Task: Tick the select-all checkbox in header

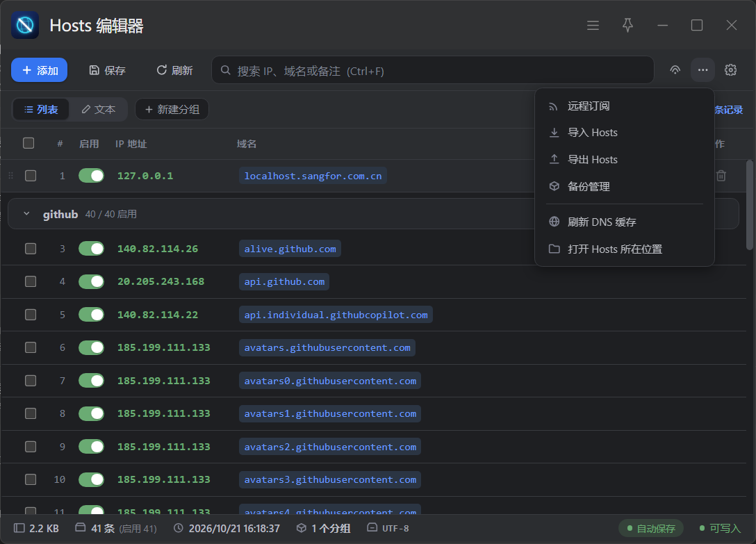Action: tap(28, 143)
